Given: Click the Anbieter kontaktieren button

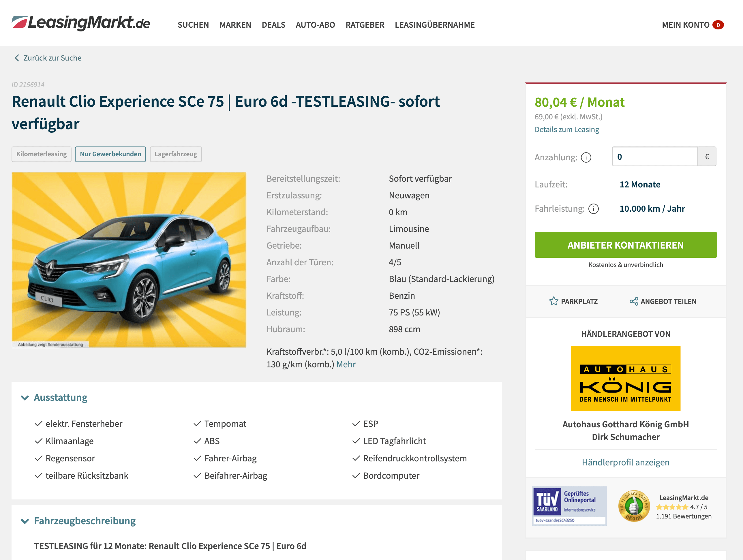Looking at the screenshot, I should 625,245.
